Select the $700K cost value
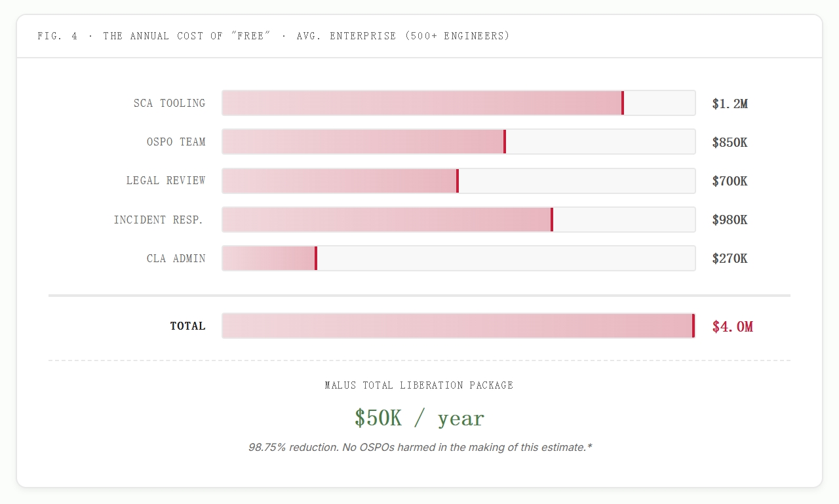839x504 pixels. pos(730,181)
